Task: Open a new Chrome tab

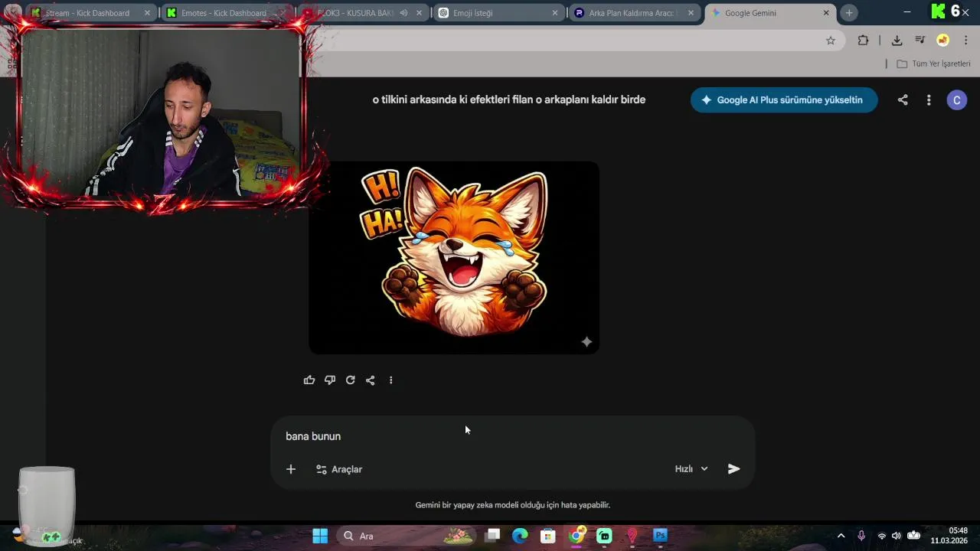Action: tap(848, 13)
